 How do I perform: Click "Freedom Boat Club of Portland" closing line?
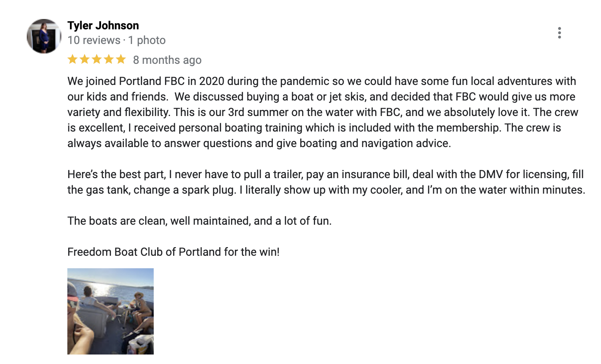pos(174,252)
